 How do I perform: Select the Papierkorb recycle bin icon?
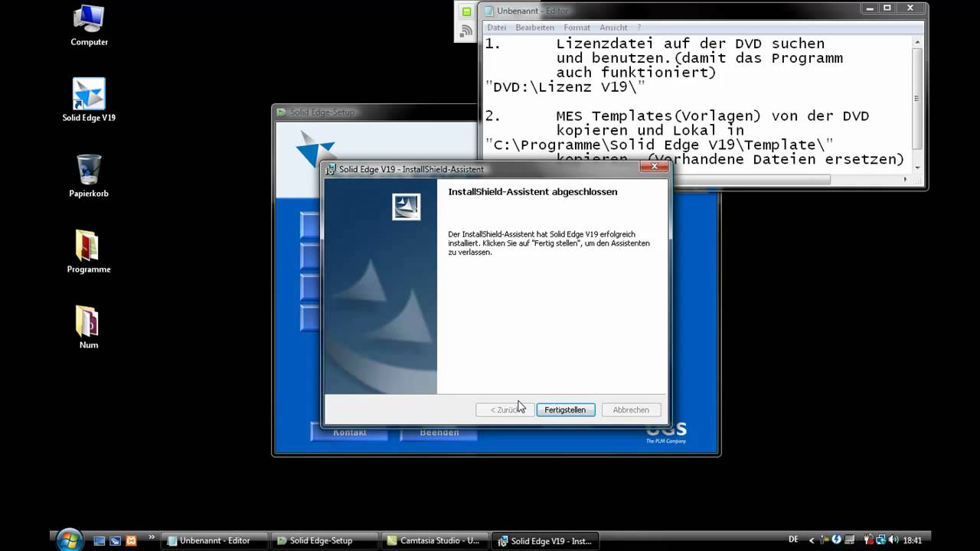[x=89, y=175]
